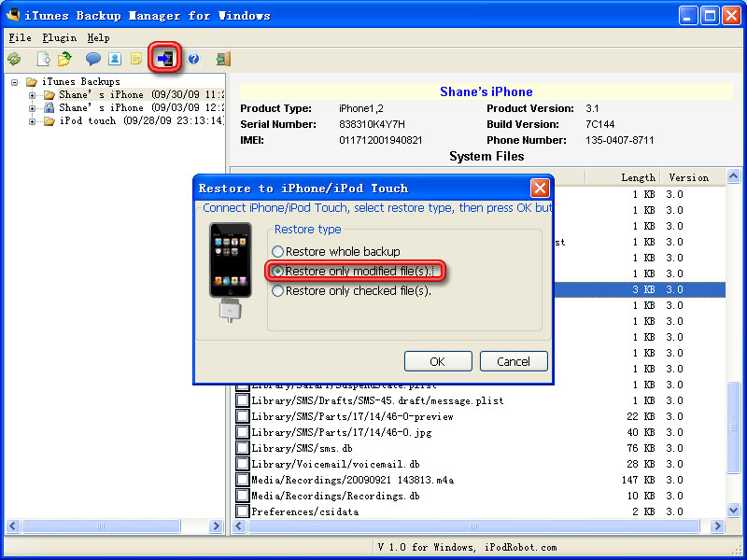Click the IMEI value 011712001940821
The image size is (747, 560).
(381, 140)
